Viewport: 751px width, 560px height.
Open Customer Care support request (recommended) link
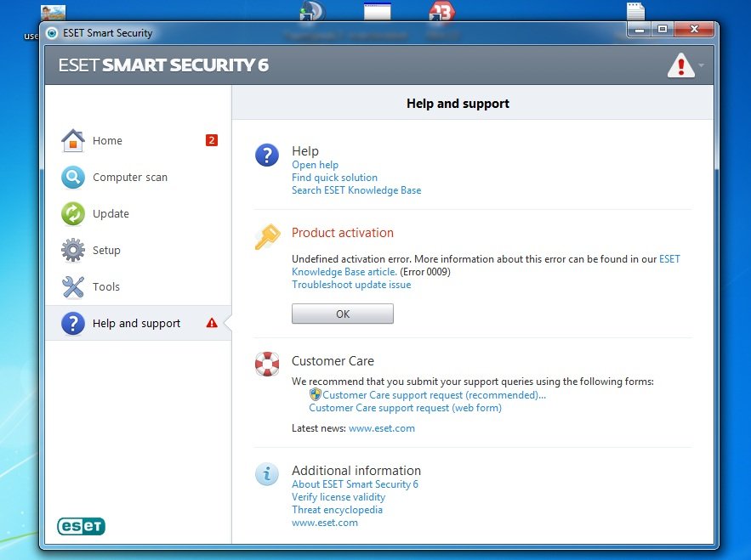(434, 395)
